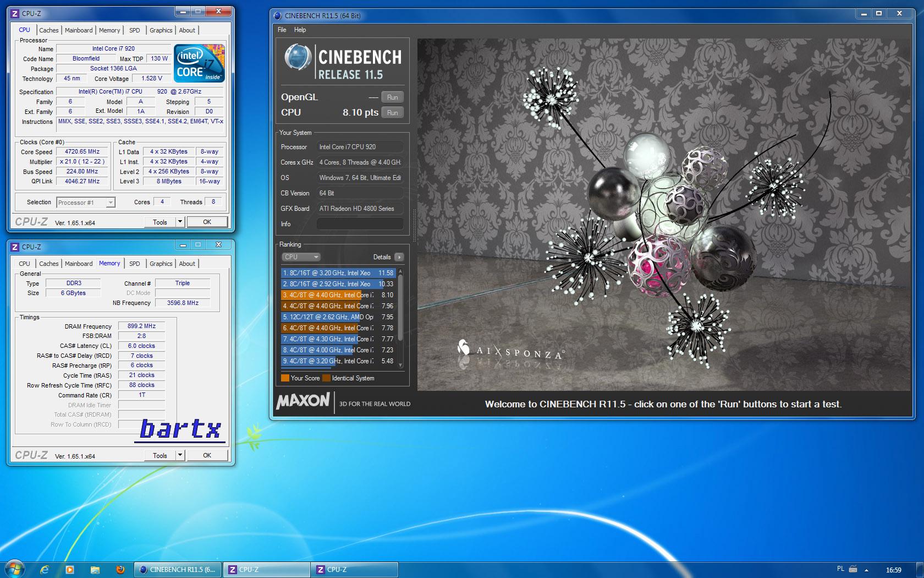Open the Details arrow in Ranking panel
Viewport: 924px width, 578px height.
click(x=399, y=257)
